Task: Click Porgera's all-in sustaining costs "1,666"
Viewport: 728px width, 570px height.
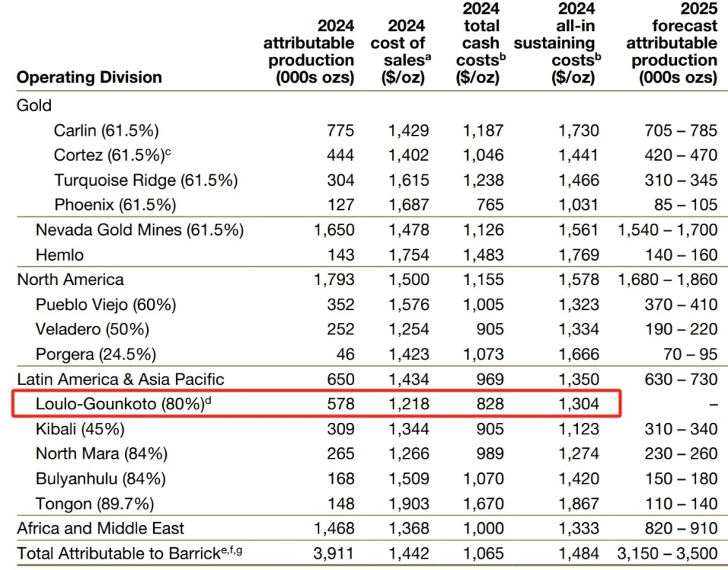Action: [x=579, y=354]
